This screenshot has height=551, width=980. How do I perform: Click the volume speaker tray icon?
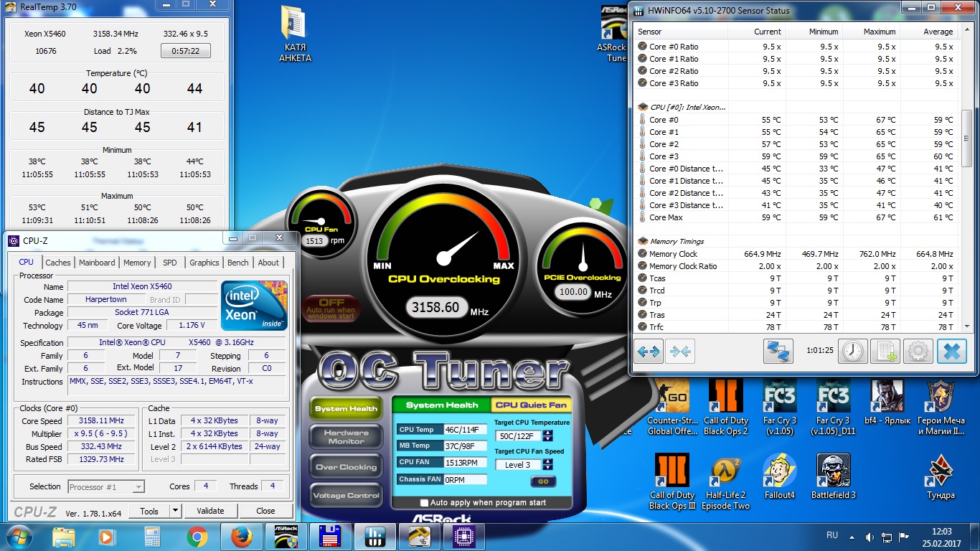tap(870, 537)
